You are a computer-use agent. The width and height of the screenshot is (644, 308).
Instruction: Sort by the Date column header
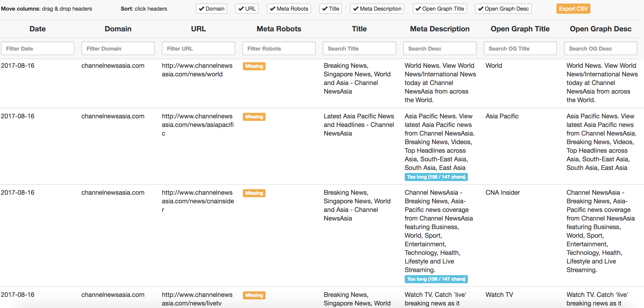(38, 29)
